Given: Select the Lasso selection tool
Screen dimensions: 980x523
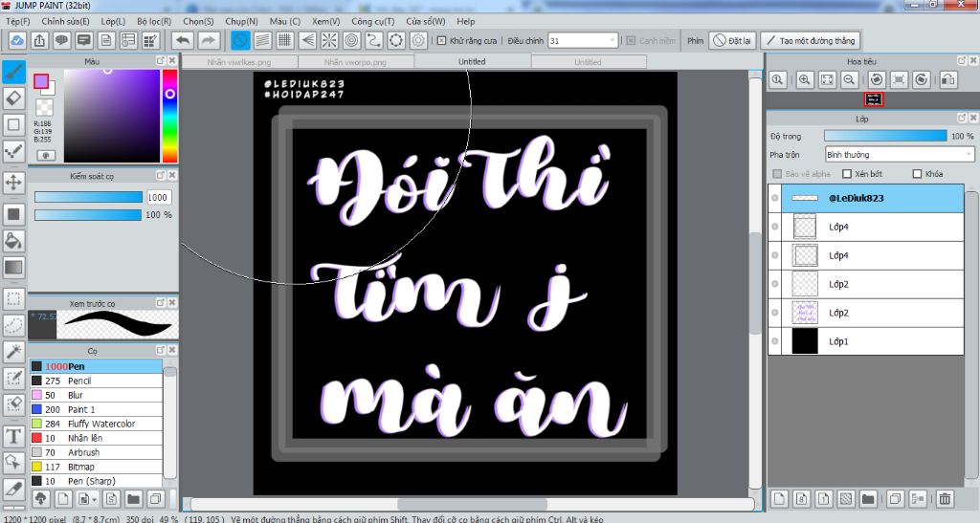Looking at the screenshot, I should pos(13,324).
